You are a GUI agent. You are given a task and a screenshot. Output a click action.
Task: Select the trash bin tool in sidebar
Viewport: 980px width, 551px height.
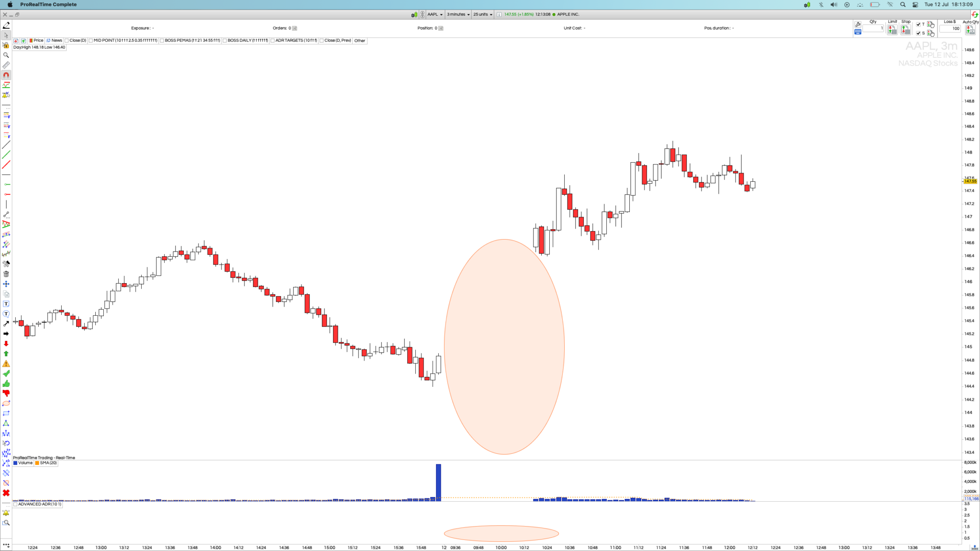(x=6, y=274)
